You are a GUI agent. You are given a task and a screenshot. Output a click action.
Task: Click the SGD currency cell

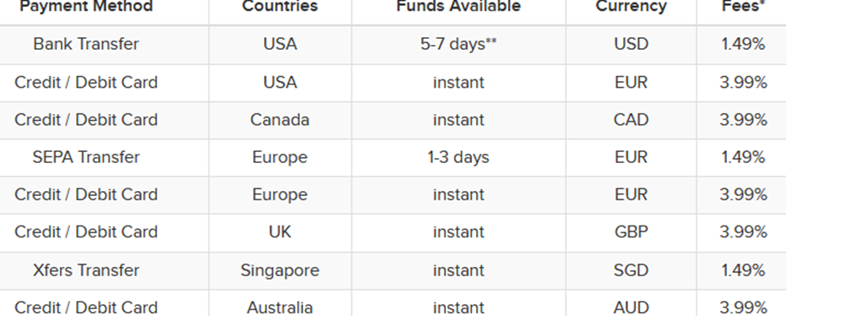(x=631, y=270)
